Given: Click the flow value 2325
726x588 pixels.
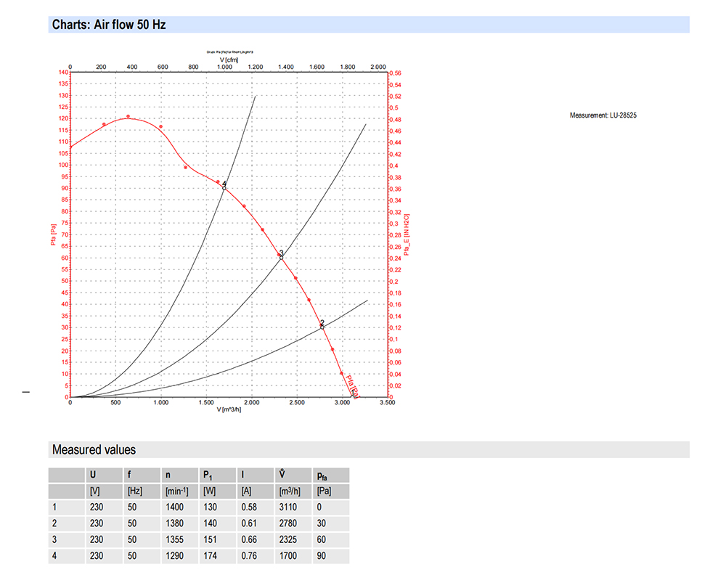Looking at the screenshot, I should [x=288, y=539].
